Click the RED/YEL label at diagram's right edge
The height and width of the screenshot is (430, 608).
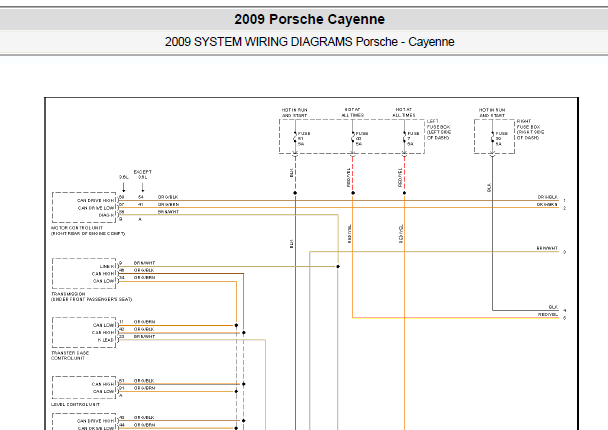coord(548,314)
